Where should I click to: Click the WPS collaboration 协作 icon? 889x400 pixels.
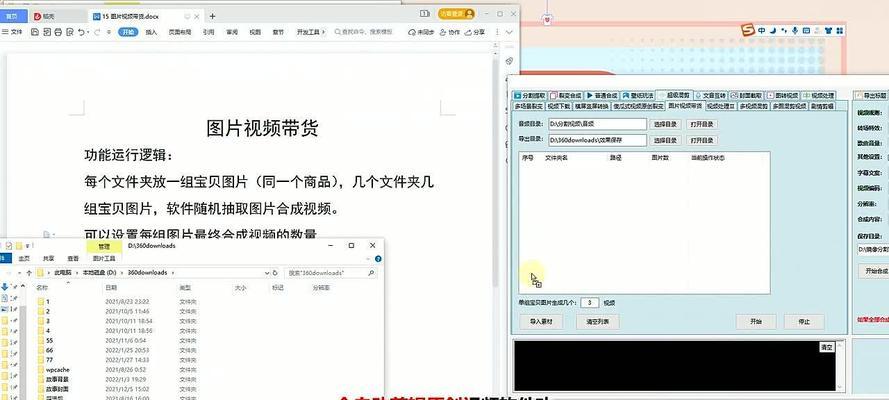[450, 32]
